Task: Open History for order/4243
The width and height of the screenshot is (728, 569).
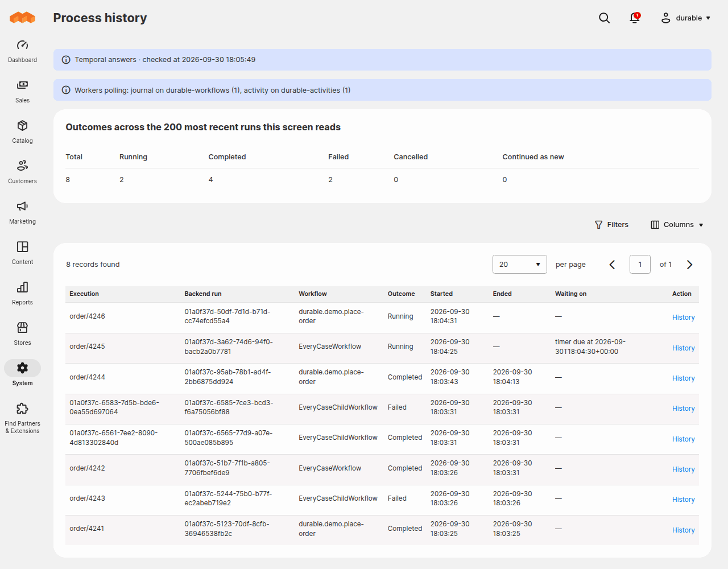Action: pos(683,500)
